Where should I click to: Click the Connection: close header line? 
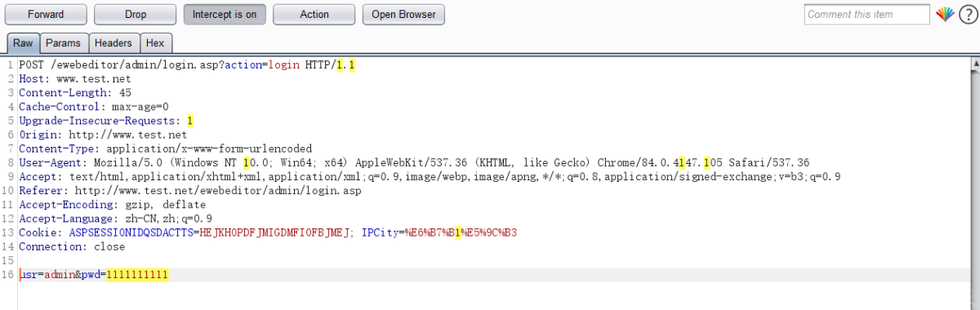[x=72, y=246]
